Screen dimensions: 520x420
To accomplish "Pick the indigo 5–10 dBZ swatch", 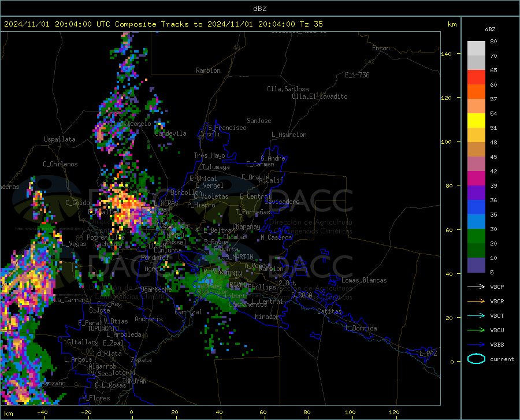I will point(476,265).
